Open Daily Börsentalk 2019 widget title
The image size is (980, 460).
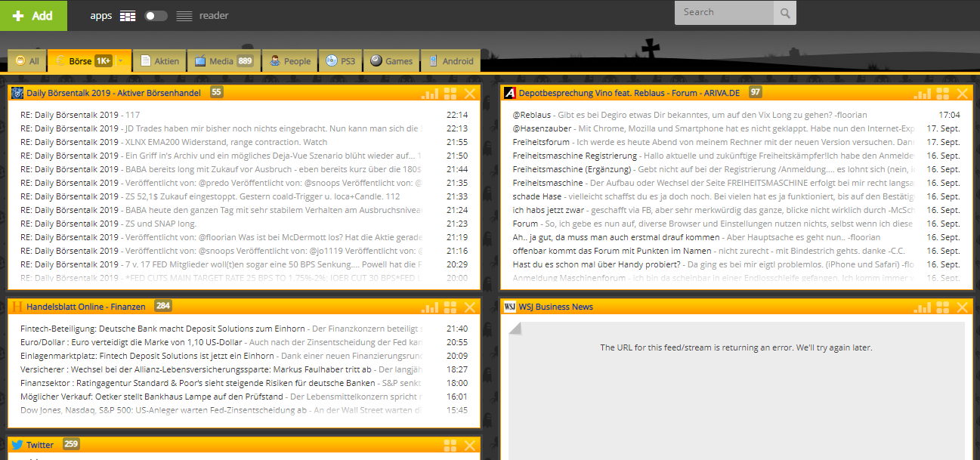tap(114, 93)
